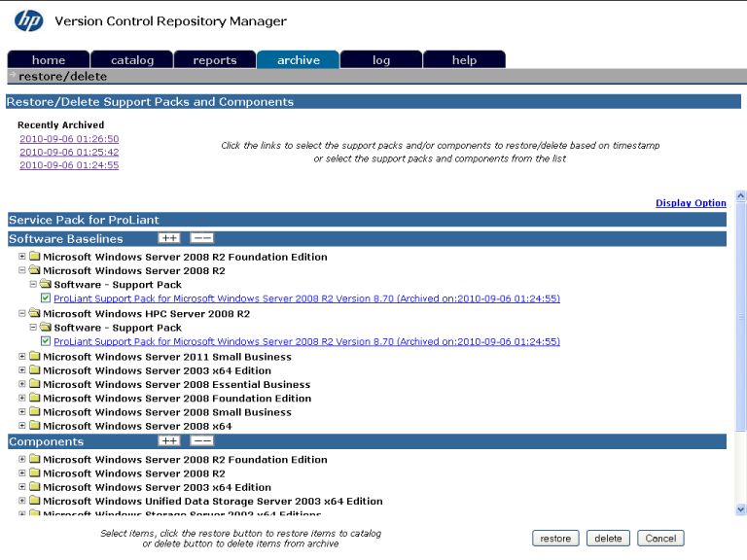Expand Software Baselines Windows Server 2008 R2 Foundation Edition node

tap(22, 257)
